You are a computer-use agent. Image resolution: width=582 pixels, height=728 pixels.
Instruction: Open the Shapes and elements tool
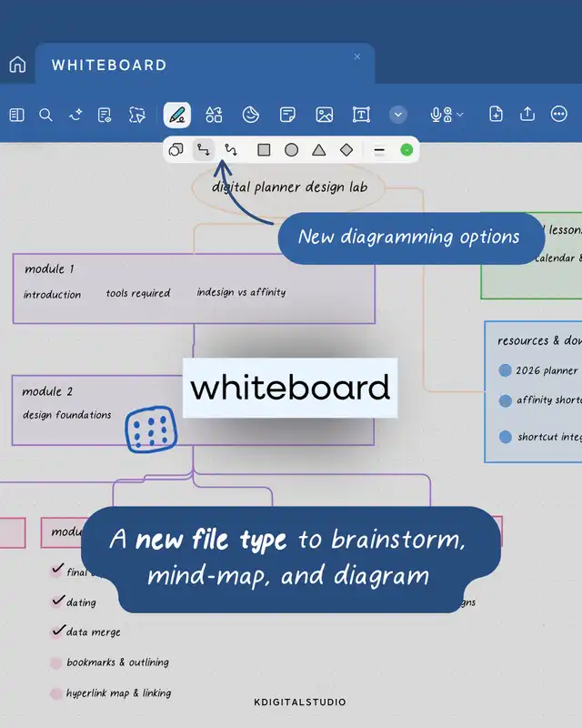pos(214,115)
